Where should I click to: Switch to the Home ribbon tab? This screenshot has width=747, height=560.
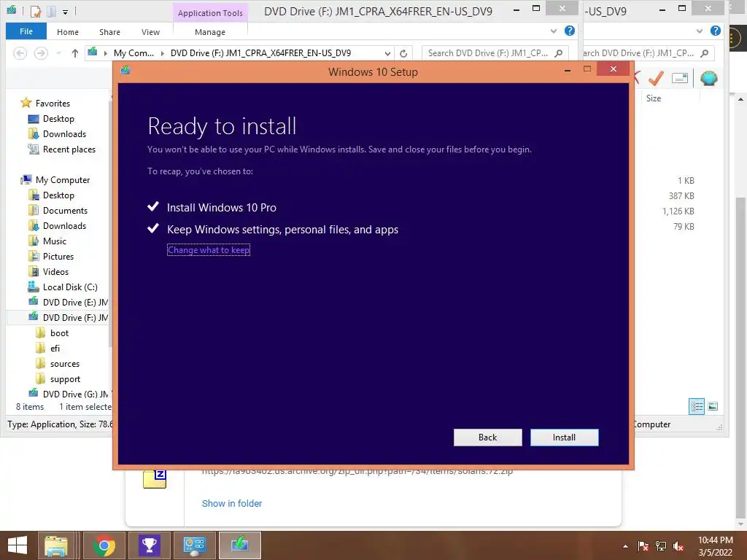(68, 32)
